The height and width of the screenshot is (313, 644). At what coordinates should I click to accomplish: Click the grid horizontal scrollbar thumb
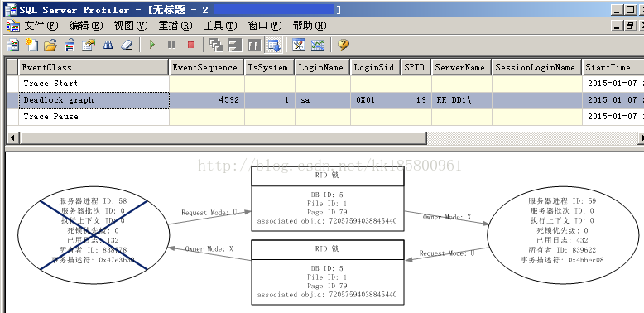coord(223,138)
